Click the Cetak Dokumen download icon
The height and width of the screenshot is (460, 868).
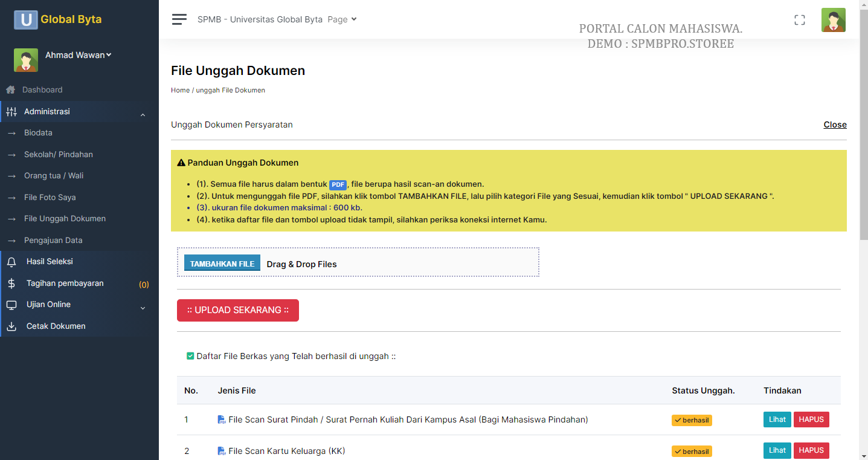tap(11, 326)
